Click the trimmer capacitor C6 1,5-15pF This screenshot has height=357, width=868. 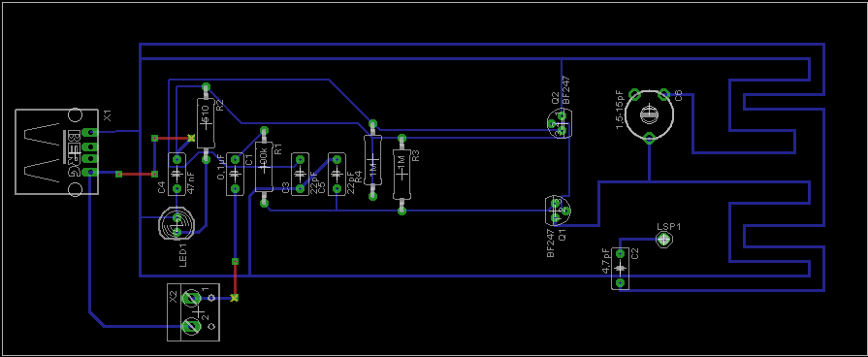[x=649, y=115]
